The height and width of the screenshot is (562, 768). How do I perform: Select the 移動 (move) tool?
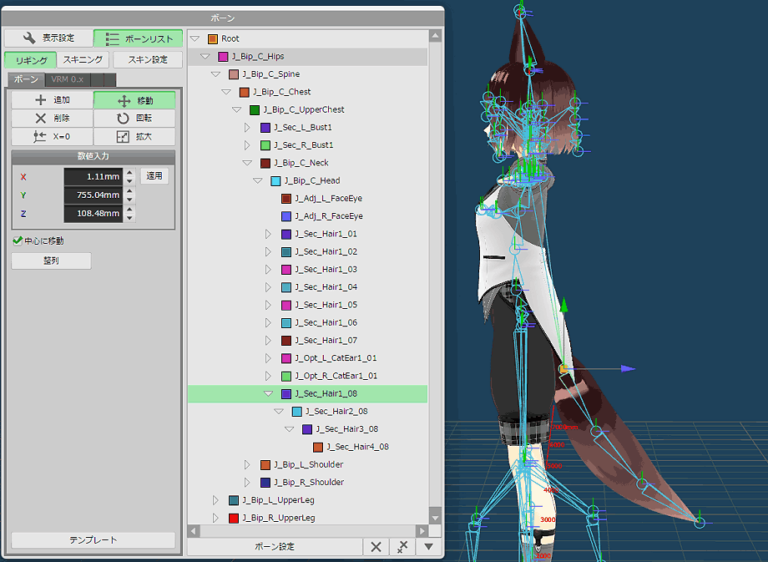tap(135, 100)
